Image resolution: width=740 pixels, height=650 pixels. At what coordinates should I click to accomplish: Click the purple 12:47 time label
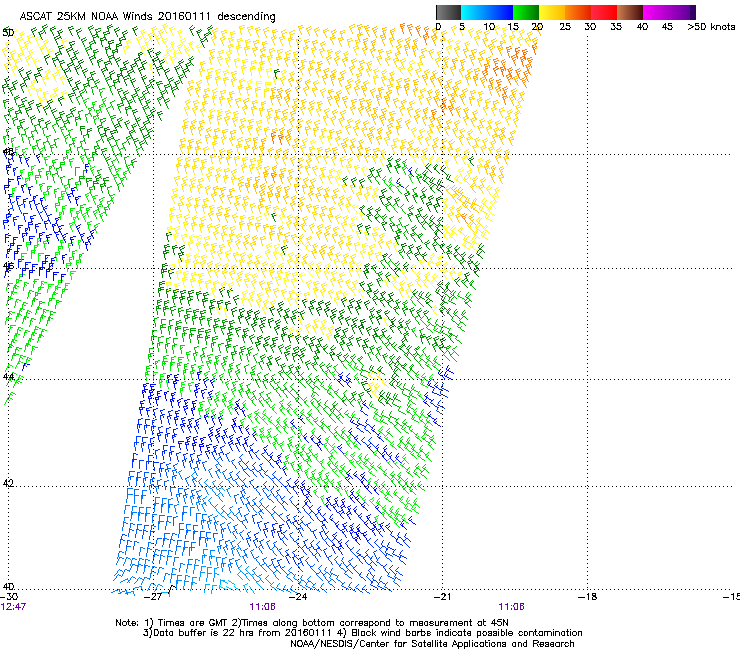tap(13, 607)
